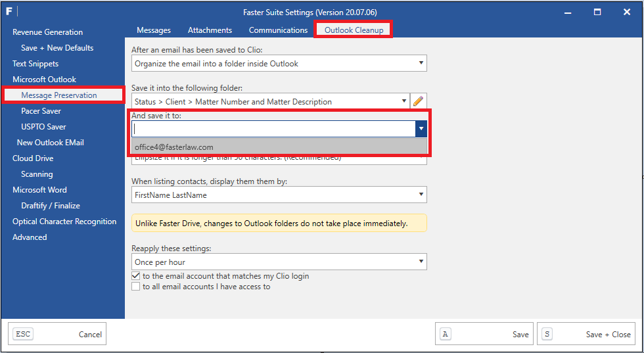Open Draftify / Finalize settings
This screenshot has width=644, height=353.
[x=51, y=206]
